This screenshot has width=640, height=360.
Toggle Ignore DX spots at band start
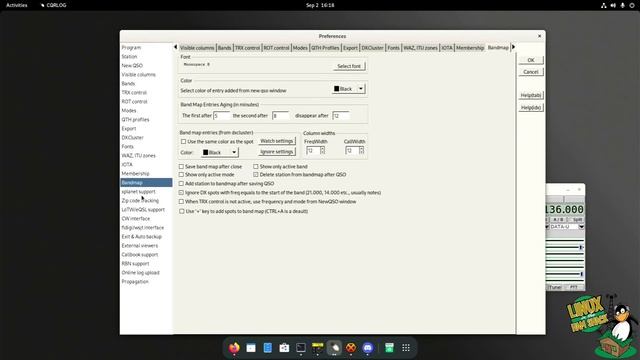pyautogui.click(x=181, y=193)
